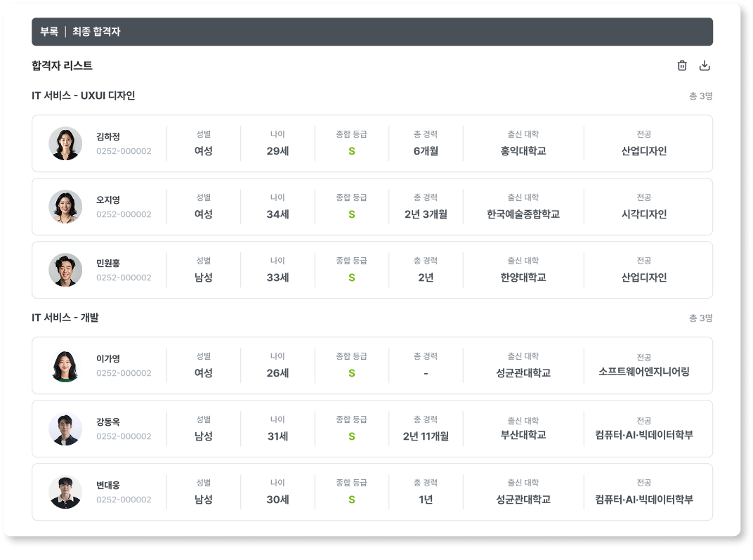Click the IT 서비스 - 개발 heading

pyautogui.click(x=65, y=318)
